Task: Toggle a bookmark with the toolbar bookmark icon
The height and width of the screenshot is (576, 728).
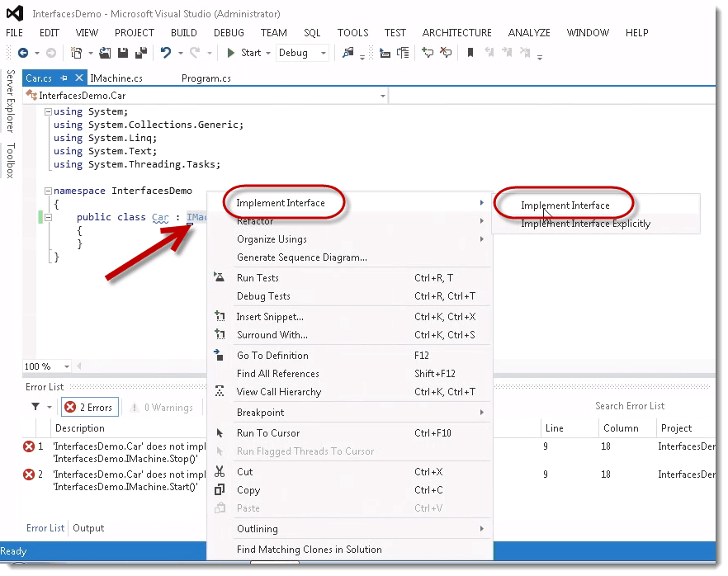Action: pyautogui.click(x=470, y=53)
